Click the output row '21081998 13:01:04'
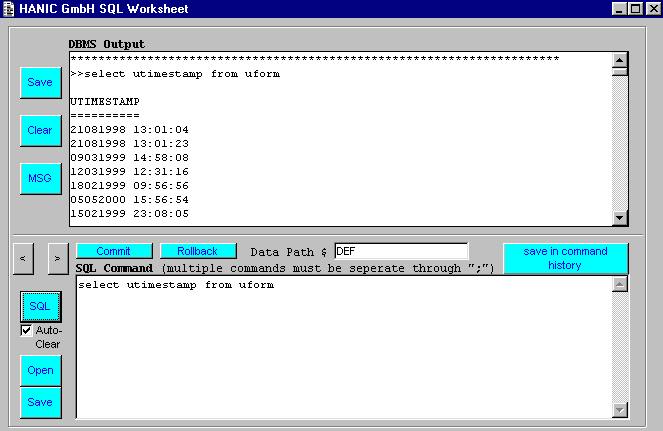Viewport: 663px width, 431px height. click(x=129, y=129)
